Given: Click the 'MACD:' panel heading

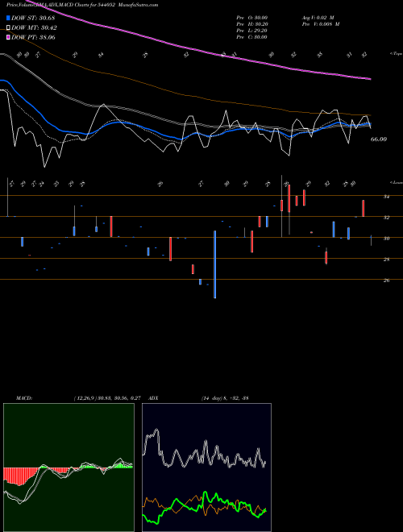Looking at the screenshot, I should pos(23,398).
